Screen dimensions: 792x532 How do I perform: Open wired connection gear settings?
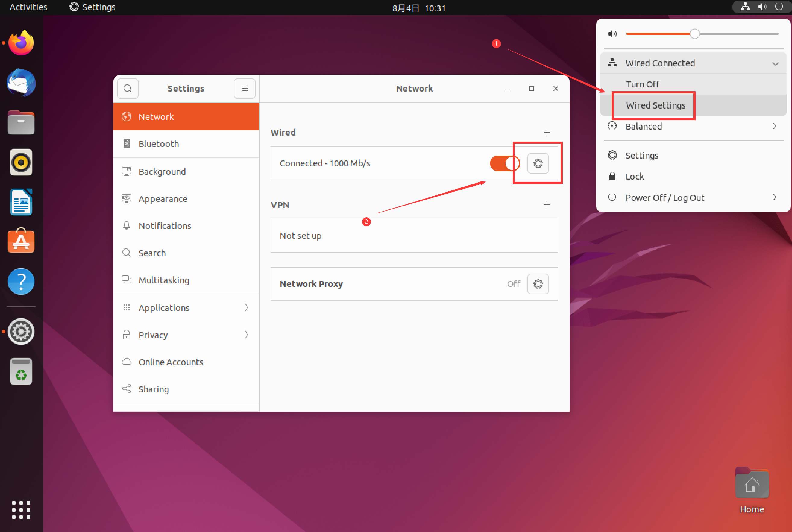538,163
